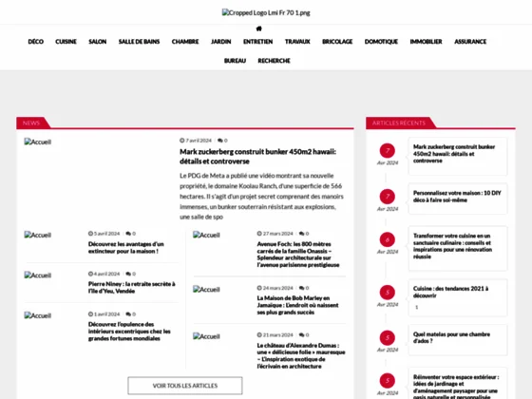
Task: Navigate to CHAMBRE category
Action: click(x=185, y=42)
